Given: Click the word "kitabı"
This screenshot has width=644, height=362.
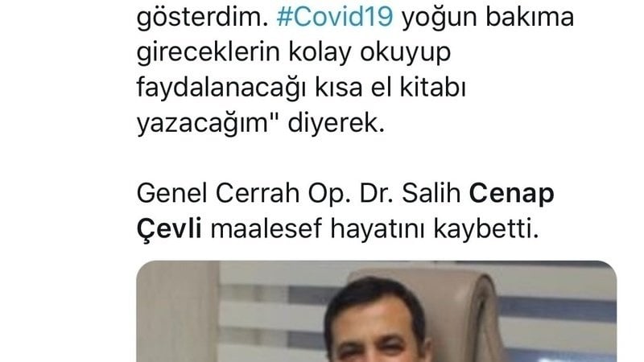Looking at the screenshot, I should click(433, 88).
